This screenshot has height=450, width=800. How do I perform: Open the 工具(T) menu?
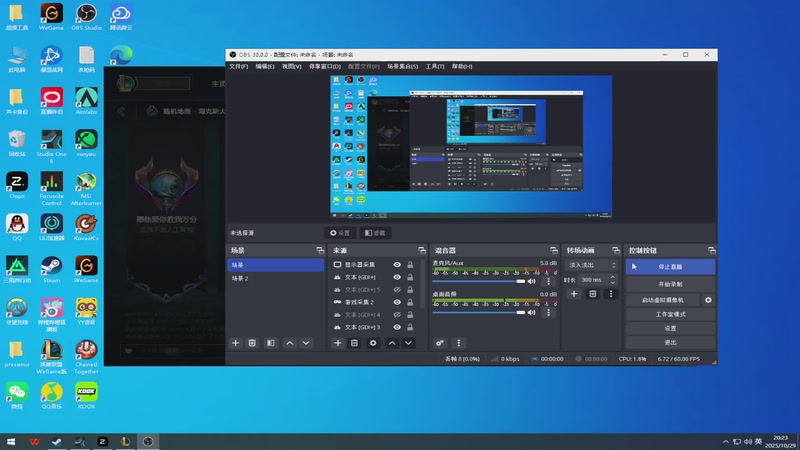(x=435, y=66)
